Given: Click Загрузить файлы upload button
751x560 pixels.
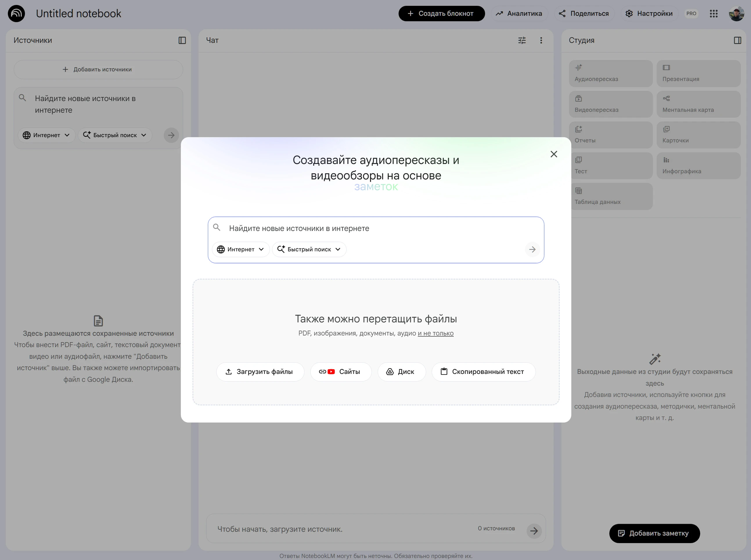Looking at the screenshot, I should pyautogui.click(x=260, y=372).
